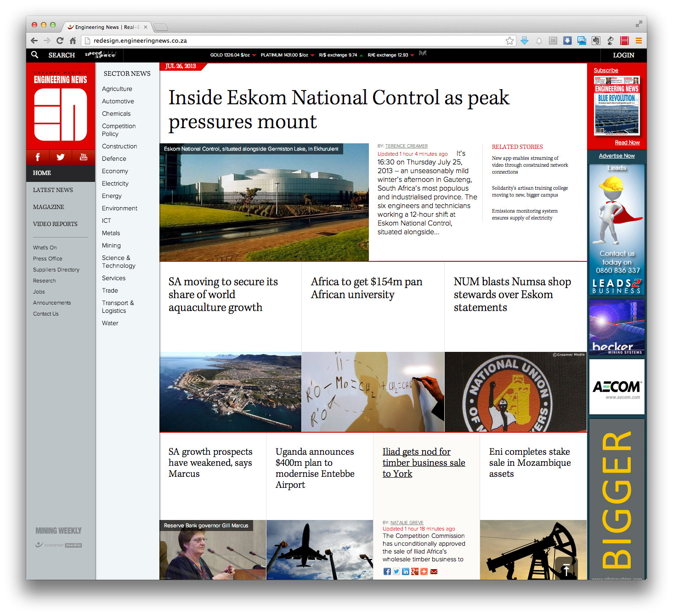
Task: Open MAGAZINE in the left navigation
Action: click(x=48, y=207)
